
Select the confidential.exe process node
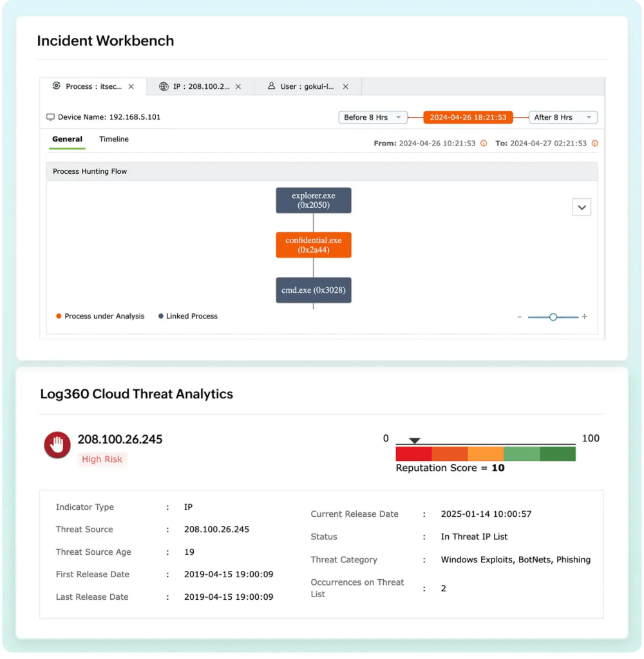pyautogui.click(x=314, y=245)
